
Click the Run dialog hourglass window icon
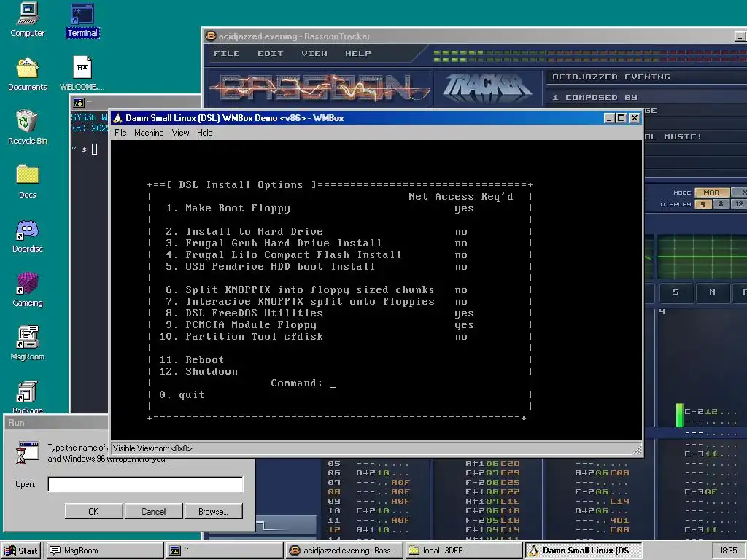[x=28, y=453]
